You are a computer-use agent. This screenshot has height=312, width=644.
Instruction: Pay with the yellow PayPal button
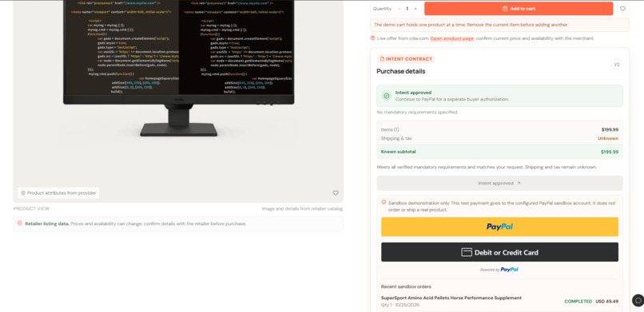499,227
